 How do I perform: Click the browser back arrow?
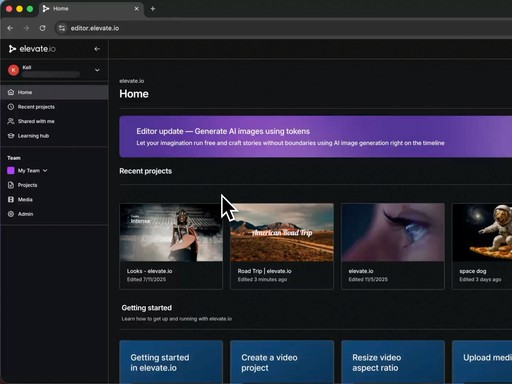click(x=10, y=28)
